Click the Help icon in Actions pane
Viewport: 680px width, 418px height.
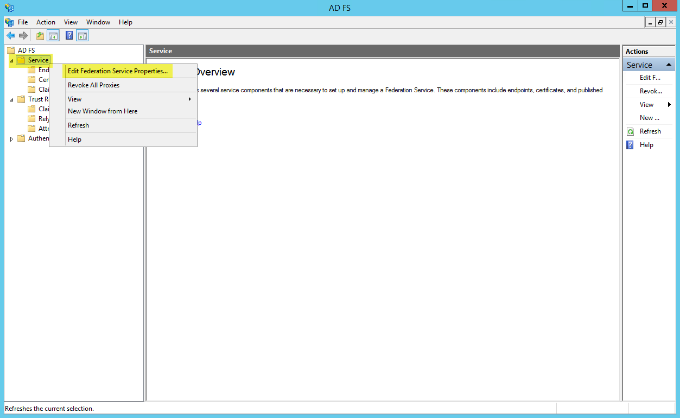pos(630,145)
